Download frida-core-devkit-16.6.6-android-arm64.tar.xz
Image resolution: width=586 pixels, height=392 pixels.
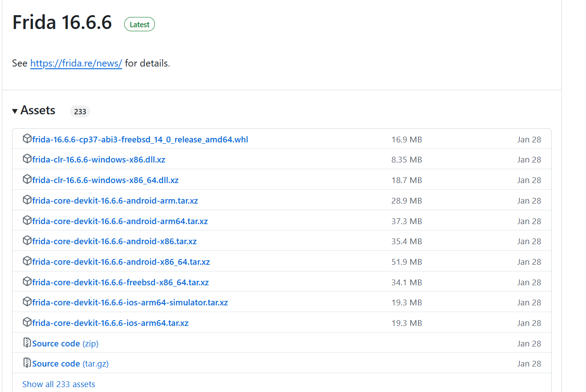tap(120, 221)
